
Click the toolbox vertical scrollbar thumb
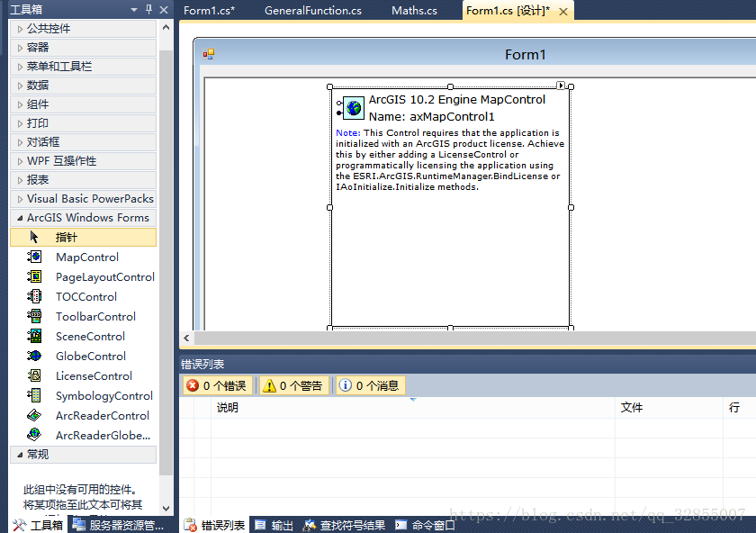166,262
